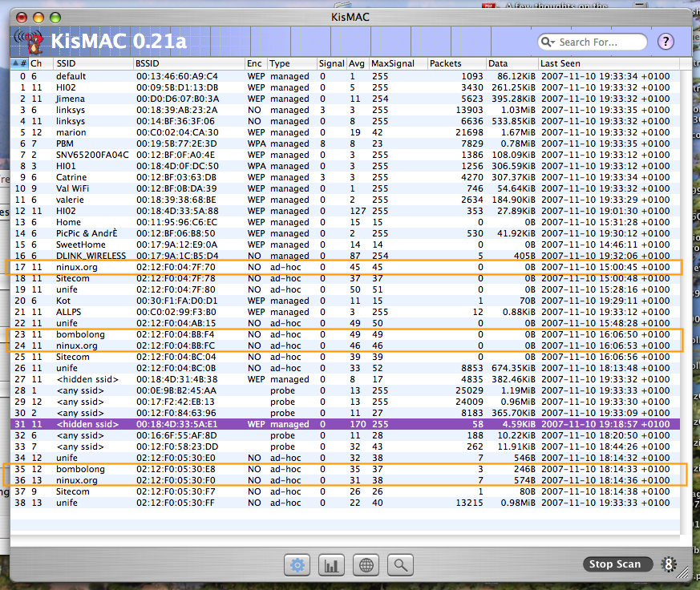Screen dimensions: 700x590
Task: Click the purple help question mark button
Action: click(x=666, y=42)
